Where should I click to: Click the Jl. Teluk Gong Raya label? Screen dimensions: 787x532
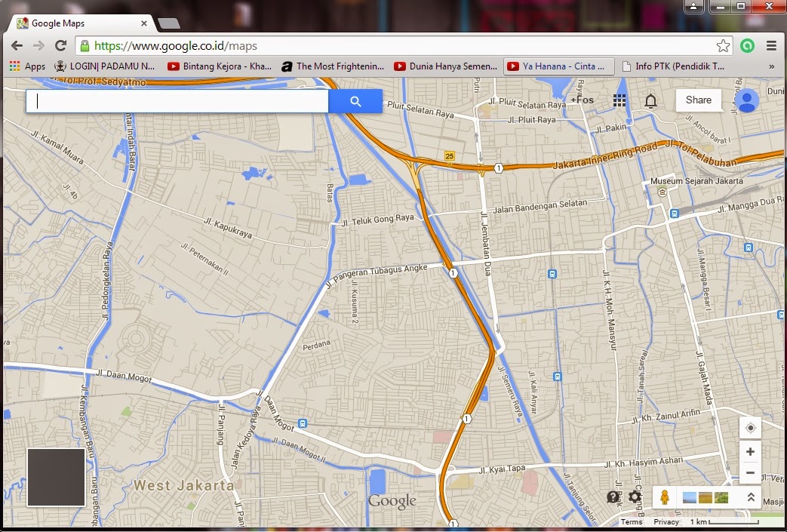[377, 220]
